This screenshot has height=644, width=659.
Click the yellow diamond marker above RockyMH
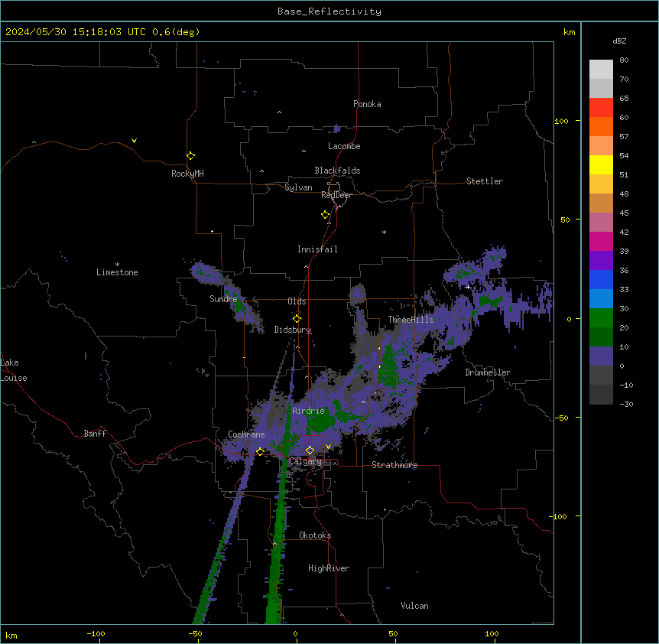tap(190, 156)
